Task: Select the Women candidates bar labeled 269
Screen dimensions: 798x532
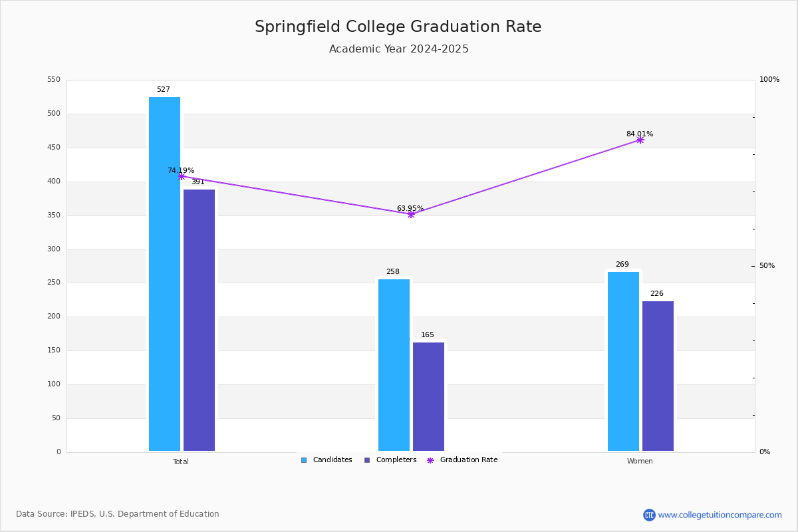Action: (x=623, y=361)
